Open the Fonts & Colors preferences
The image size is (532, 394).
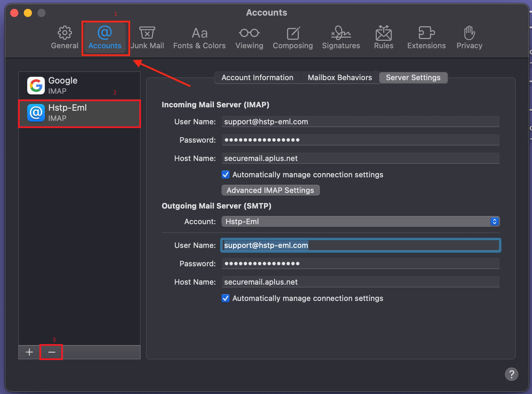(199, 38)
